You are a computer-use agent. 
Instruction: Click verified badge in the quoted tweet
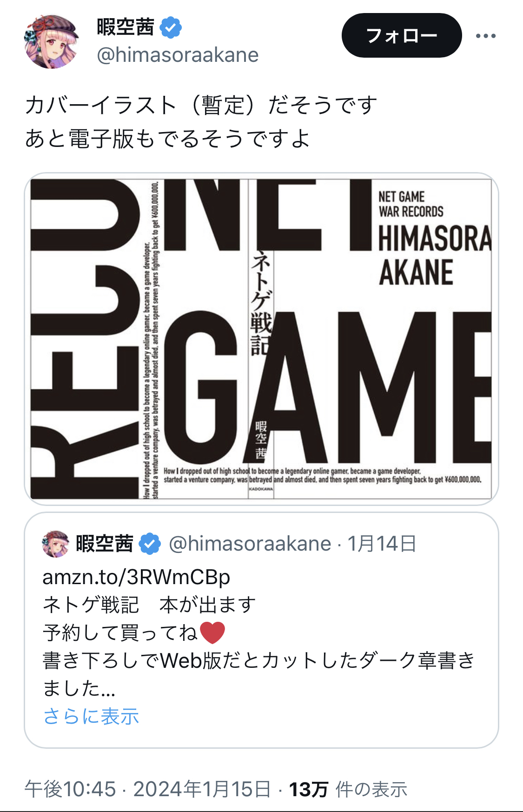click(x=150, y=544)
